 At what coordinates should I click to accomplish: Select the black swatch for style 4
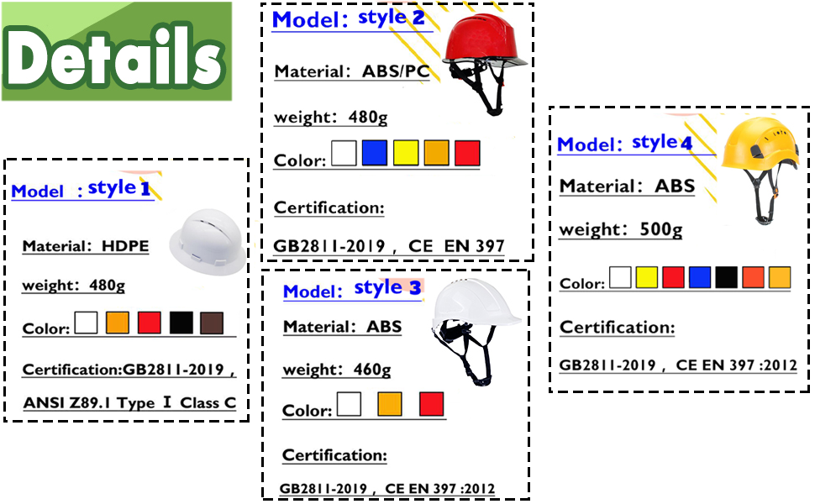727,277
